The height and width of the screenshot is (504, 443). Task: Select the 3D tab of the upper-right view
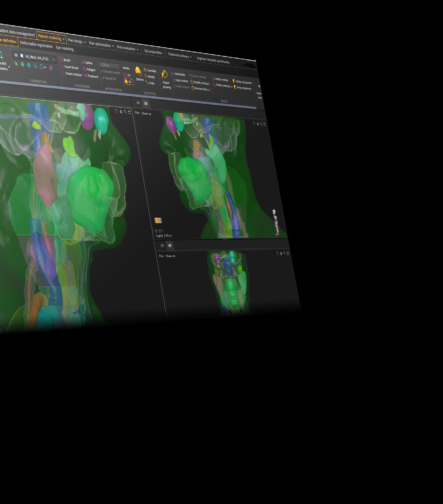point(146,104)
